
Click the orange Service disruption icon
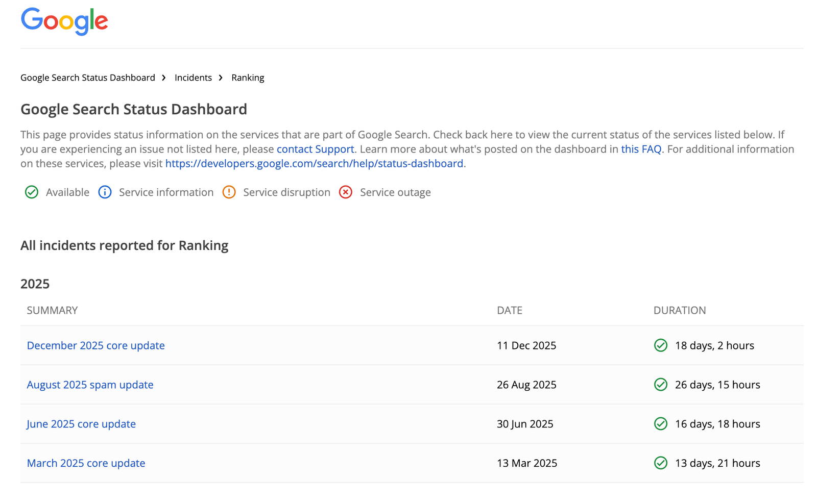(229, 192)
